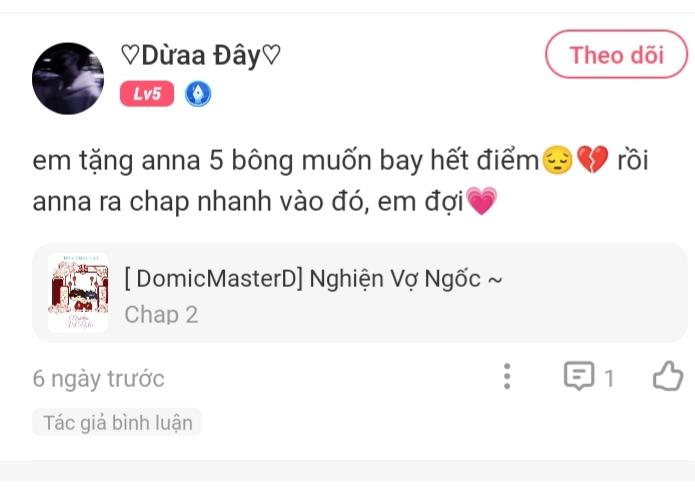Open the story cover thumbnail
The width and height of the screenshot is (695, 503).
pos(78,293)
